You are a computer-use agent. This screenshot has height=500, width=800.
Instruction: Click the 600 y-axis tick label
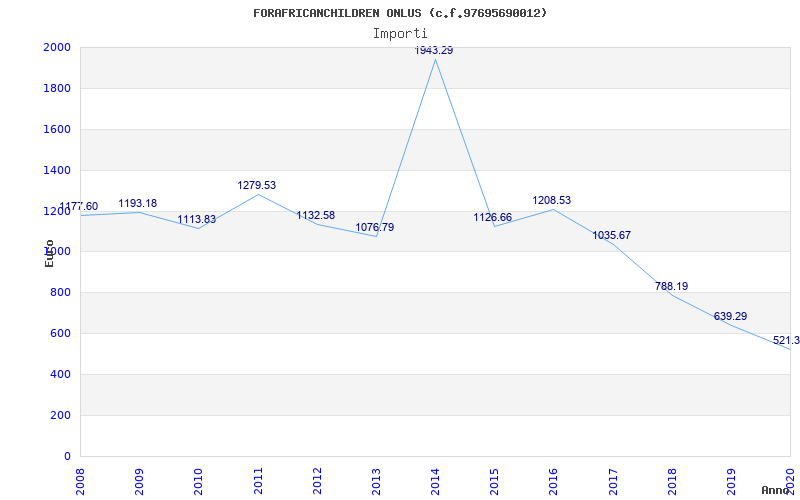coord(60,334)
